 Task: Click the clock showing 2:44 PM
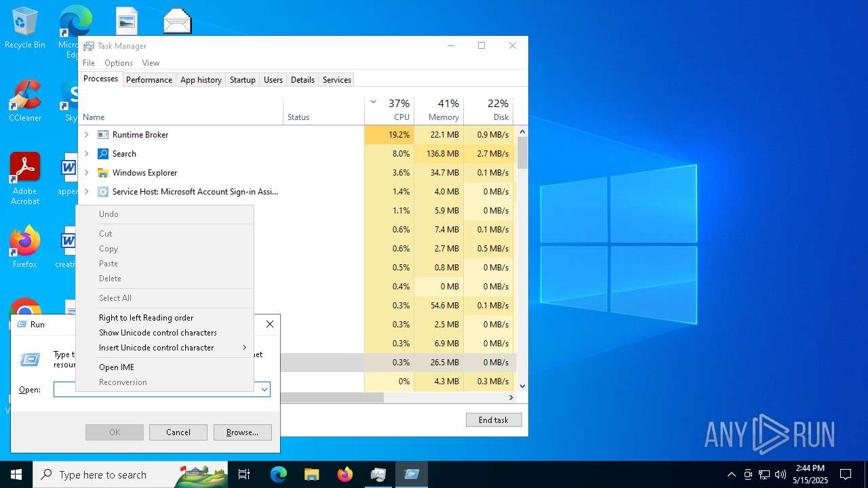click(x=810, y=468)
